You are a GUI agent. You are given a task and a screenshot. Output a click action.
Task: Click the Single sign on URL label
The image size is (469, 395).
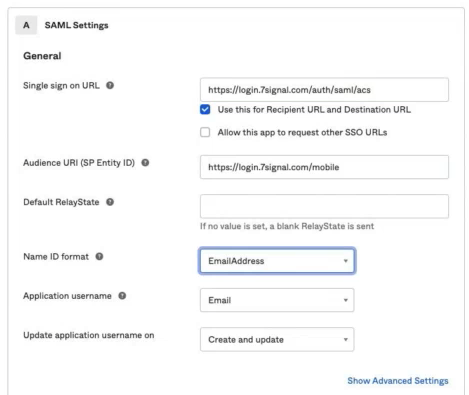click(x=61, y=86)
